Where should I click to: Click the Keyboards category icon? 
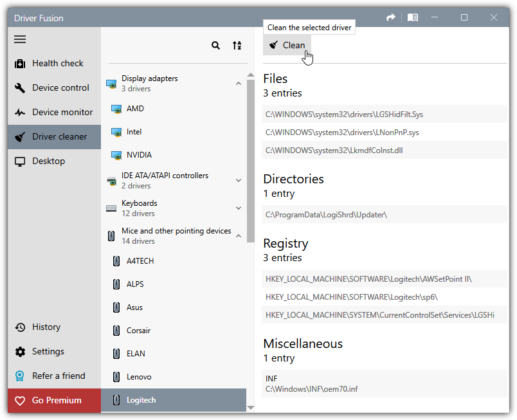[111, 208]
